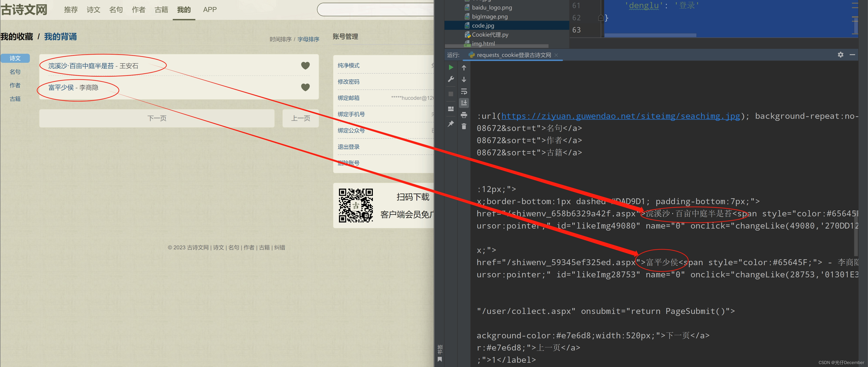Click the project tree horizontal scrollbar
The image size is (868, 367).
(x=497, y=46)
